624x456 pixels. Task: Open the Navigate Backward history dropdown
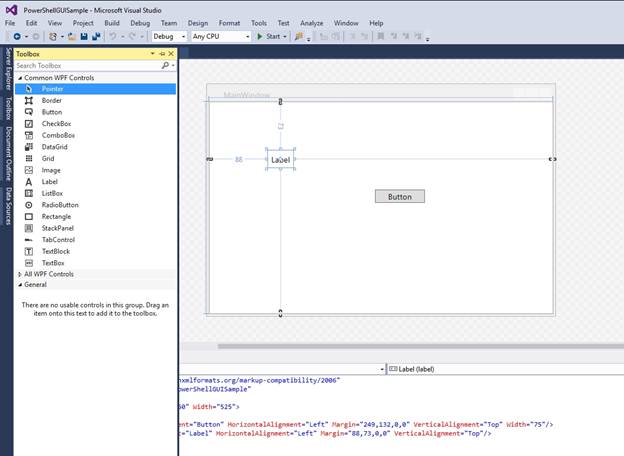(26, 37)
